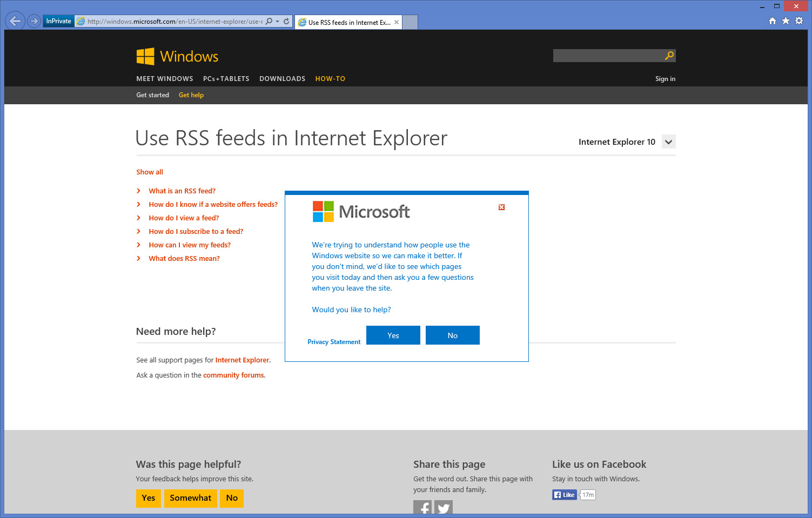Image resolution: width=812 pixels, height=518 pixels.
Task: Answer No to 'Was this page helpful?'
Action: (232, 498)
